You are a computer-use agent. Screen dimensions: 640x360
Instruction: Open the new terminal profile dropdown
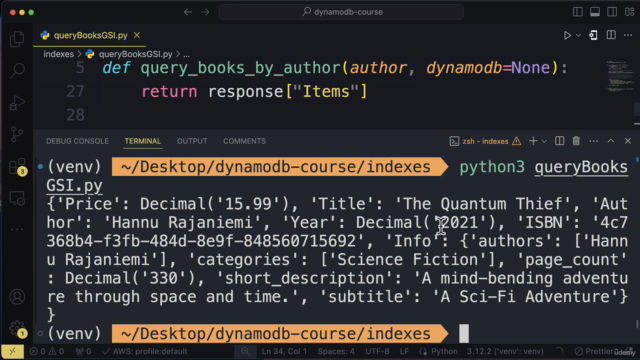point(544,142)
